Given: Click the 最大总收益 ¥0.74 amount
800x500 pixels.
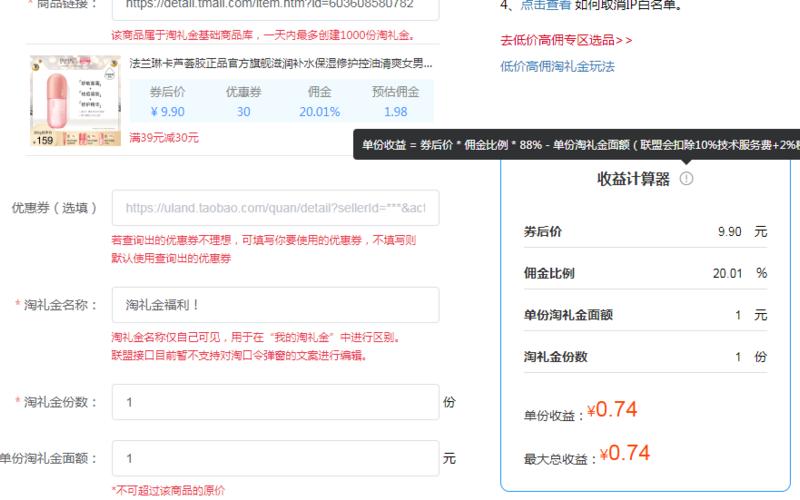Looking at the screenshot, I should (624, 453).
